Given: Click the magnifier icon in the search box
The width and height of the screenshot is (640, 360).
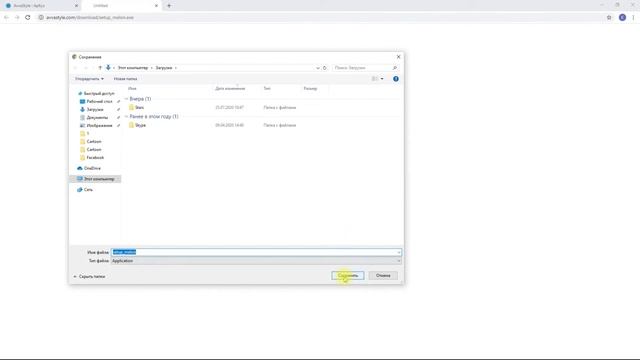Looking at the screenshot, I should coord(395,68).
